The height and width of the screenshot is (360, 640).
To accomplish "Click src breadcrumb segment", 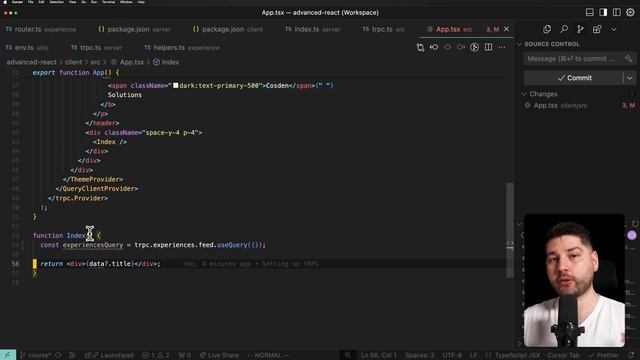I will coord(95,62).
